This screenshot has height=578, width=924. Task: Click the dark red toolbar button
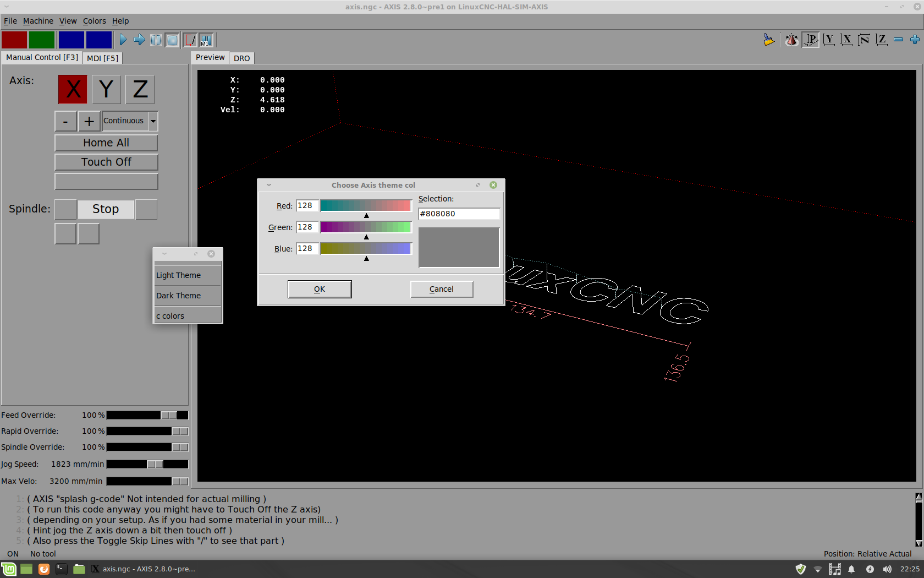pos(14,40)
